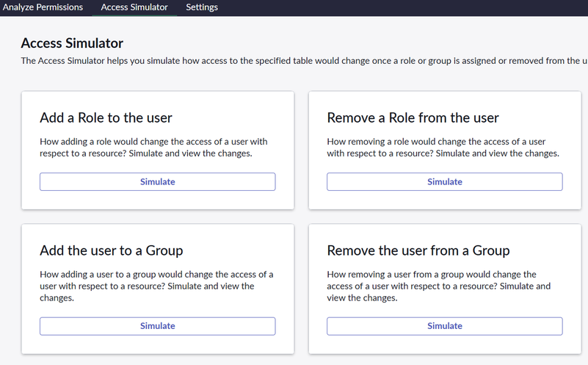Click the Access Simulator intro description text
Screen dimensions: 588x365
tap(294, 61)
